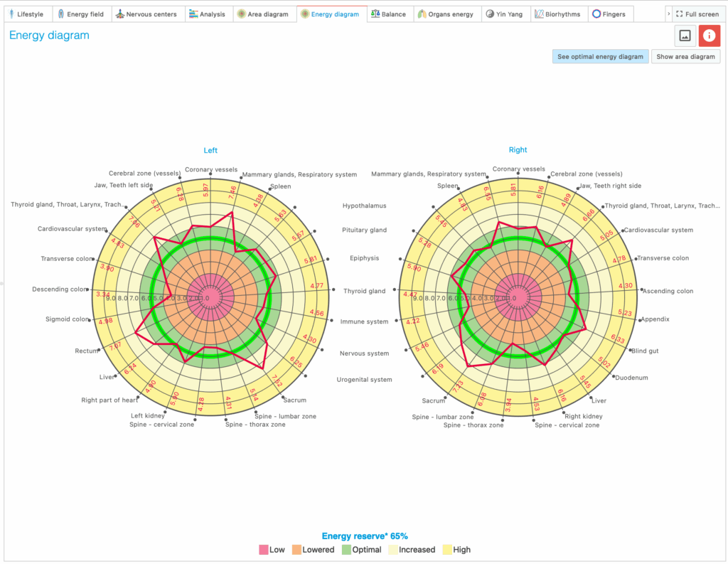Click the Left diagram title
This screenshot has width=728, height=564.
(x=210, y=150)
